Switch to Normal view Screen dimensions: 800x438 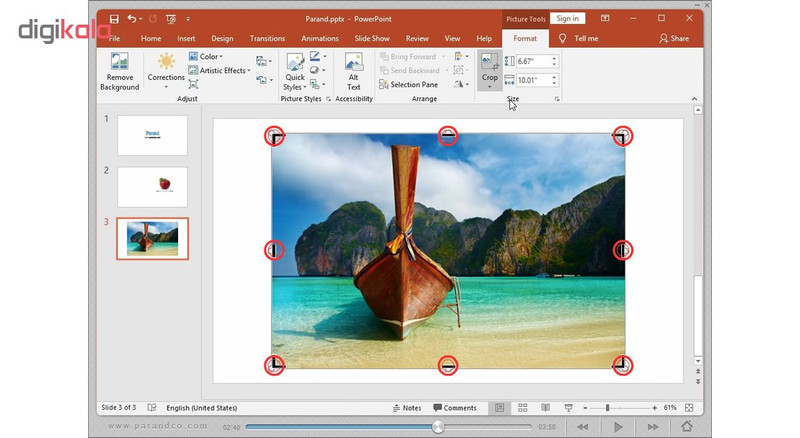(499, 408)
